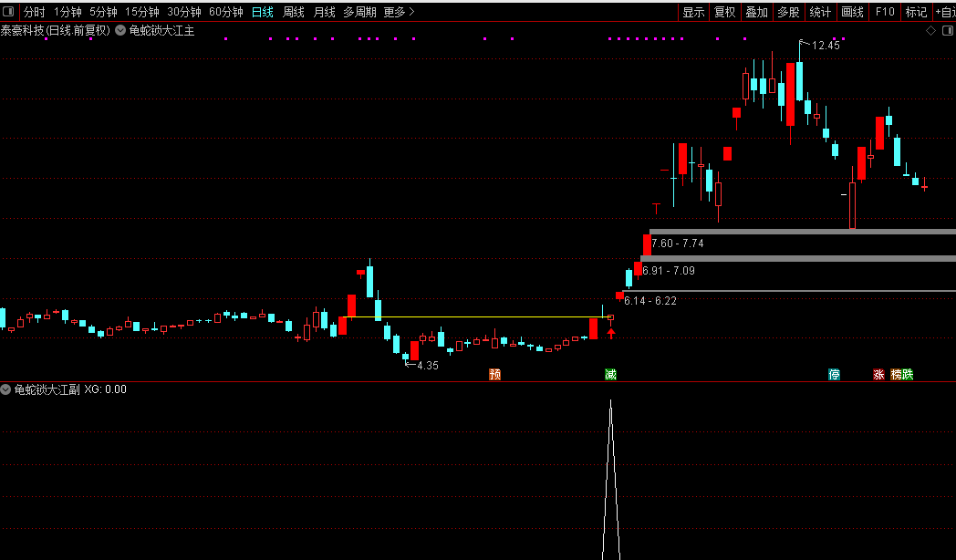
Task: Switch to 60分钟 chart period
Action: click(x=225, y=12)
